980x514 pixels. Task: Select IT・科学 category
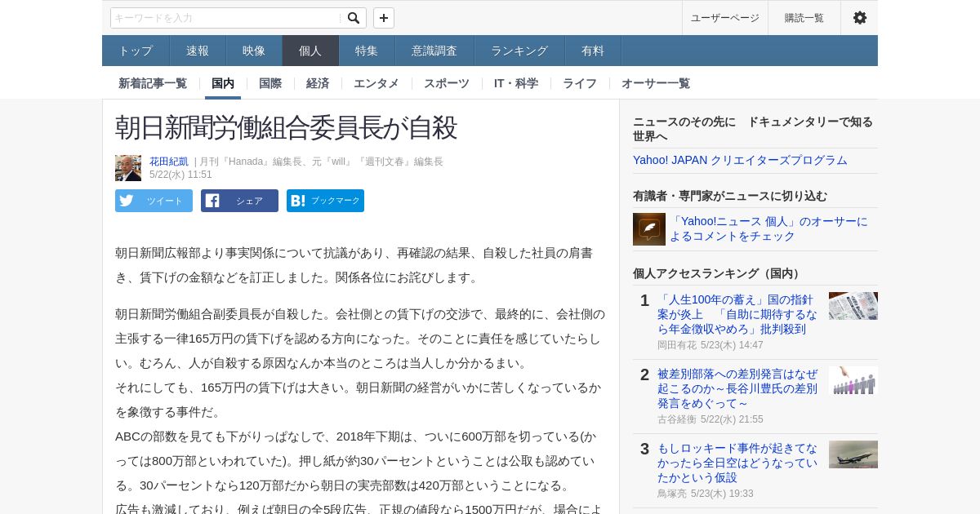point(516,83)
